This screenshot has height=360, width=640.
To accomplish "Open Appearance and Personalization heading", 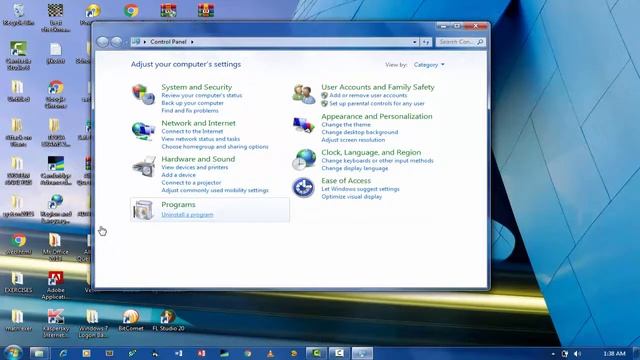I will (377, 116).
